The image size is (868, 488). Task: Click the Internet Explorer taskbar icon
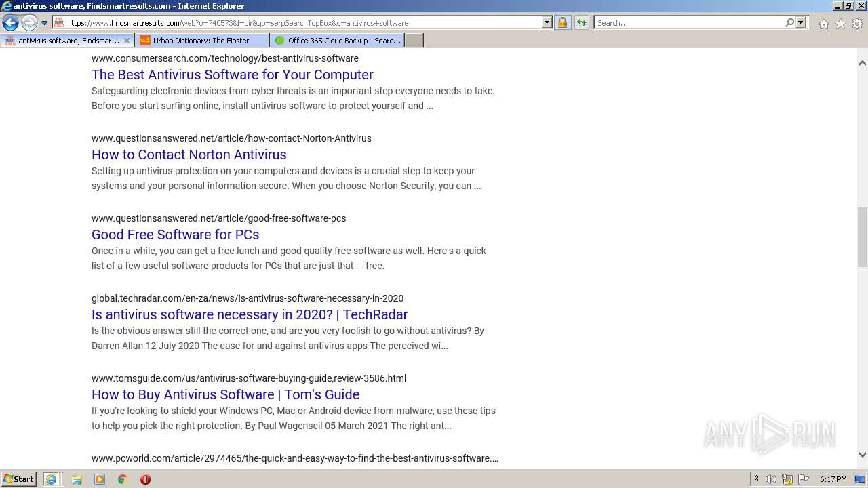[x=52, y=479]
